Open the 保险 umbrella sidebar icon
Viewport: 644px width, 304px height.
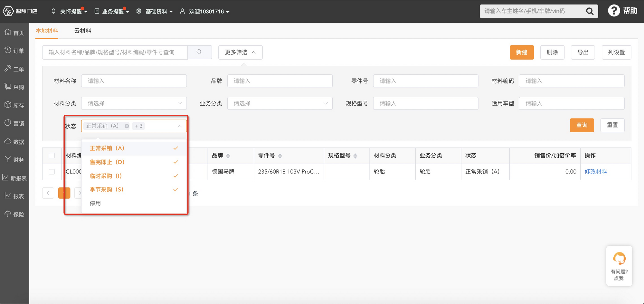pos(8,214)
